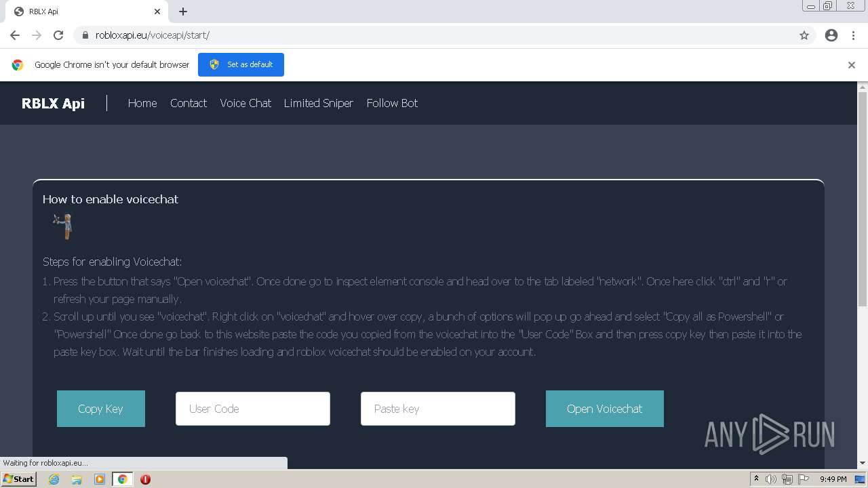Click the Roblox character image

64,226
